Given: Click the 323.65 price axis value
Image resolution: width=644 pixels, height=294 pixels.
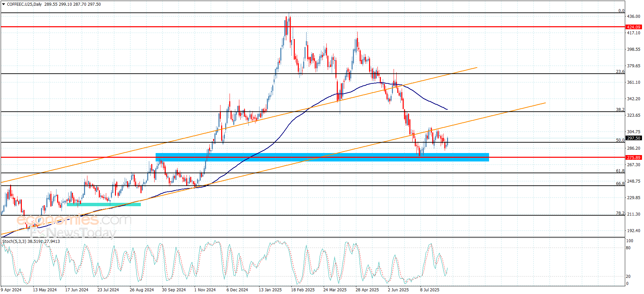Looking at the screenshot, I should pos(634,115).
